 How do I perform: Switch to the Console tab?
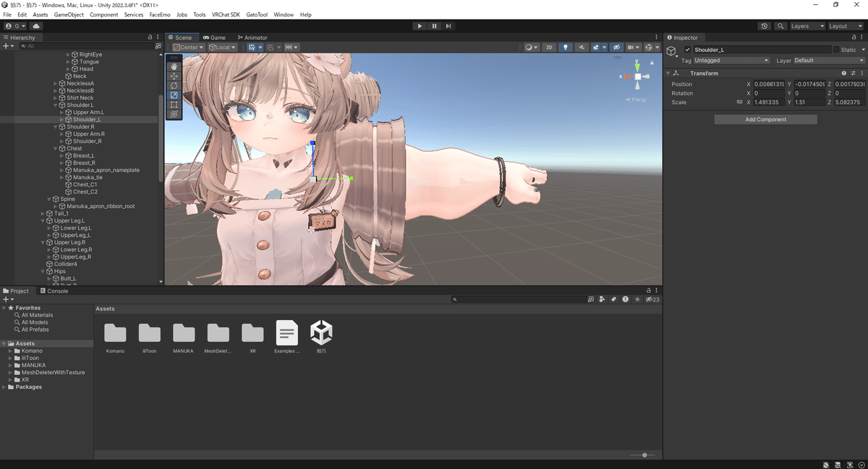(54, 291)
